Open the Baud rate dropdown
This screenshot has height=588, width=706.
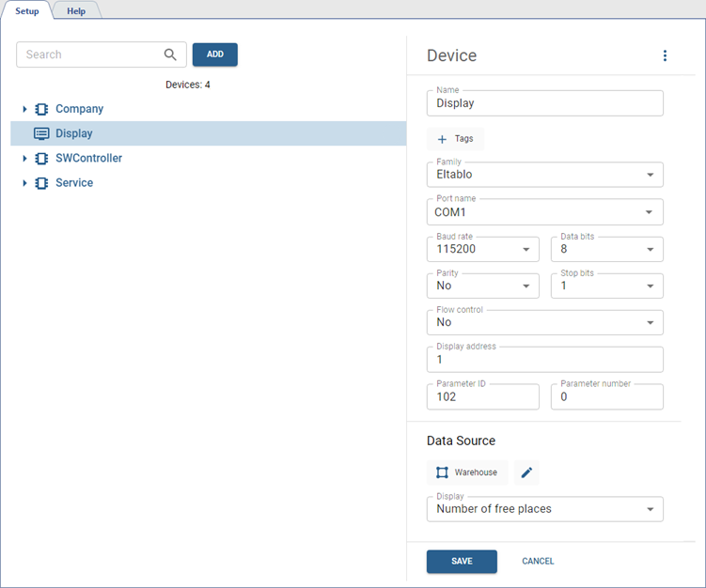(x=482, y=250)
